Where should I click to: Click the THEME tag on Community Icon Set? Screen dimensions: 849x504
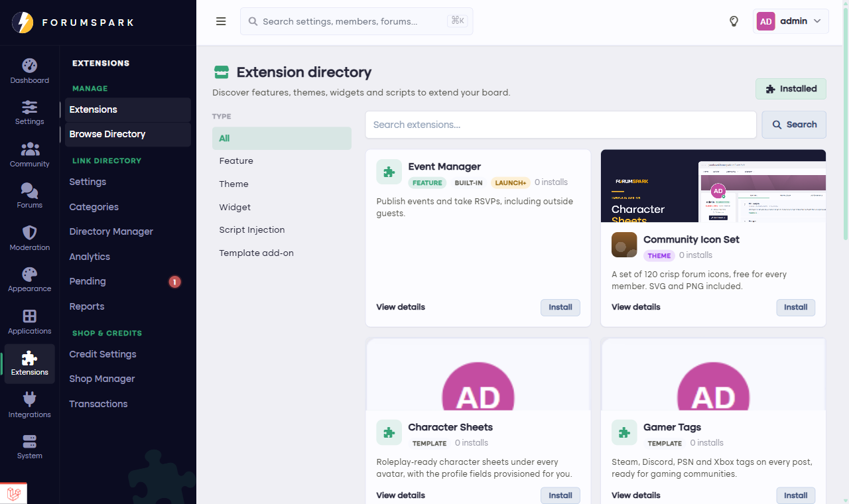pyautogui.click(x=659, y=255)
